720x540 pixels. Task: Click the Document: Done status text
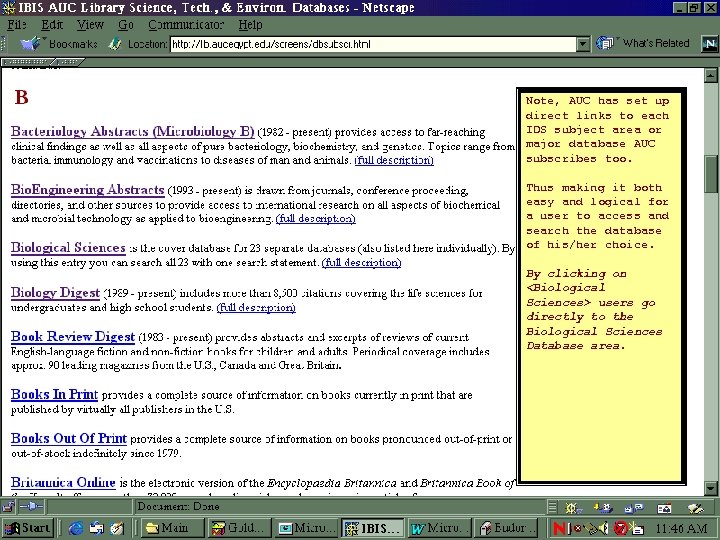[x=178, y=507]
